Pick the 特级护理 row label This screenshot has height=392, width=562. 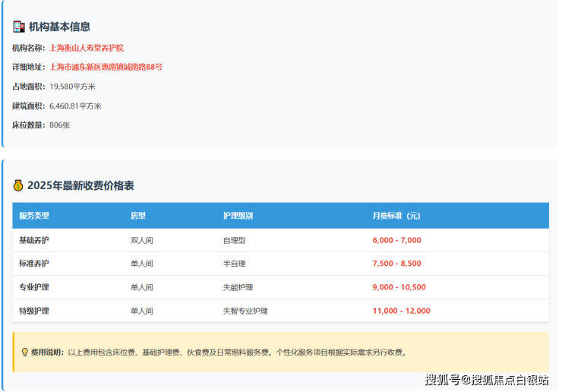click(34, 311)
